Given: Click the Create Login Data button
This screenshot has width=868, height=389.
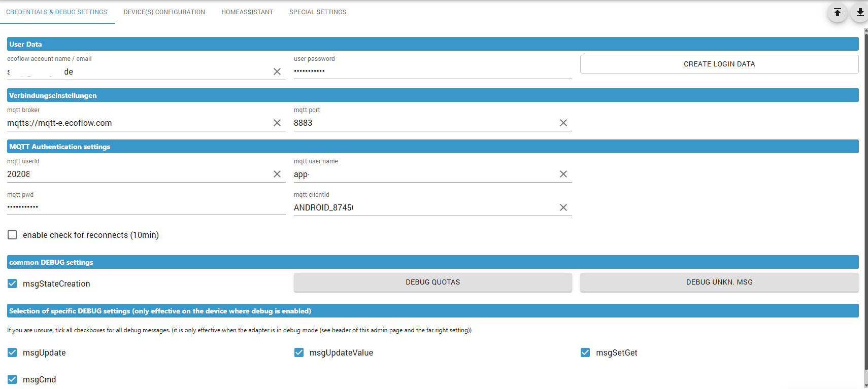Looking at the screenshot, I should (719, 64).
